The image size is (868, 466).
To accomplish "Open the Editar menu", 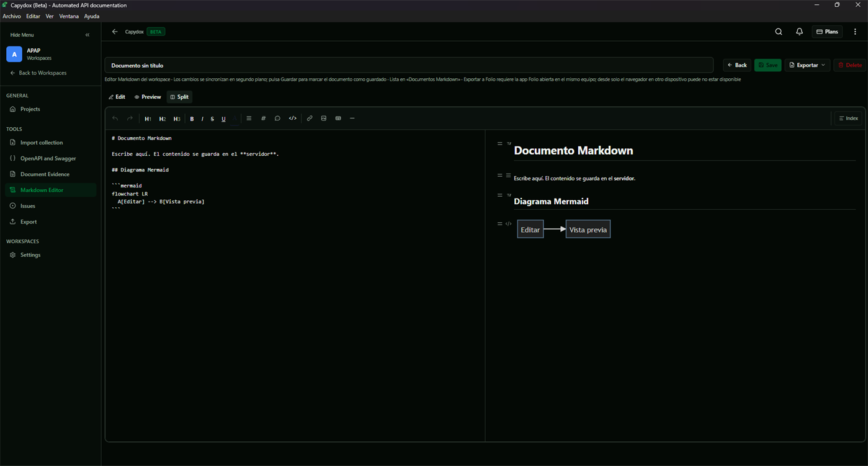I will click(x=33, y=16).
